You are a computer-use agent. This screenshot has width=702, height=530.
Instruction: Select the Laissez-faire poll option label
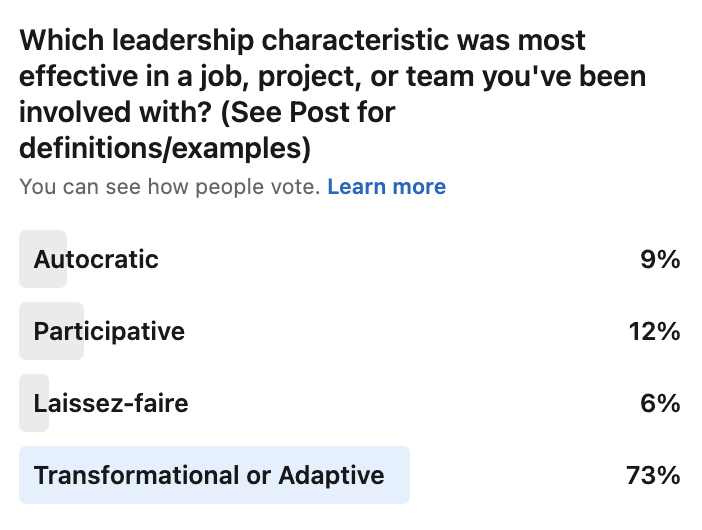111,403
